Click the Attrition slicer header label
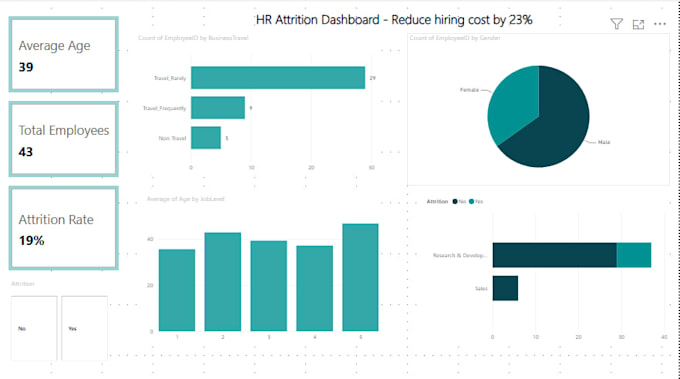Screen dimensions: 680x379 [23, 284]
